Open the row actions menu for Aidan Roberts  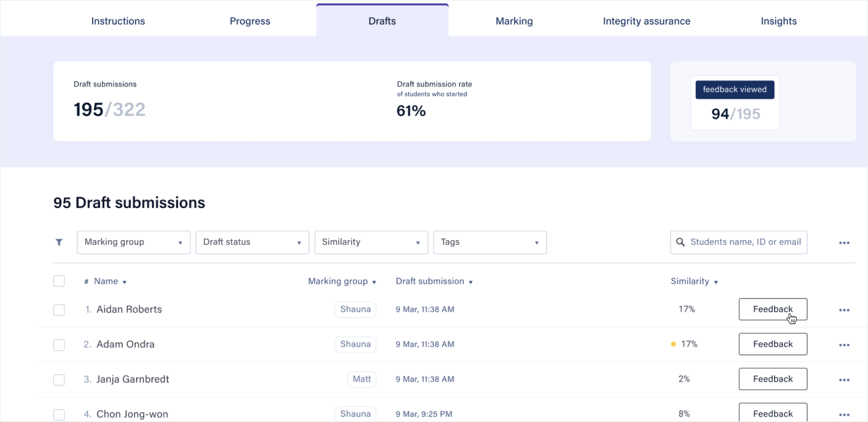tap(844, 309)
